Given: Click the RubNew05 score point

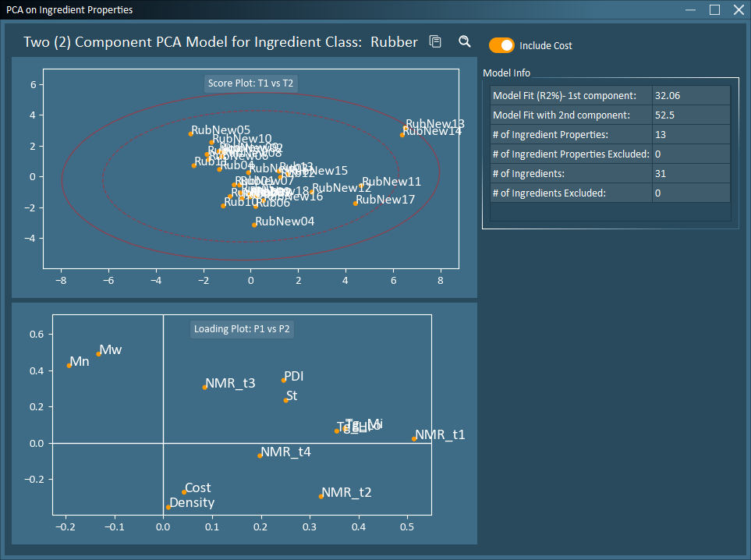Looking at the screenshot, I should pos(191,133).
